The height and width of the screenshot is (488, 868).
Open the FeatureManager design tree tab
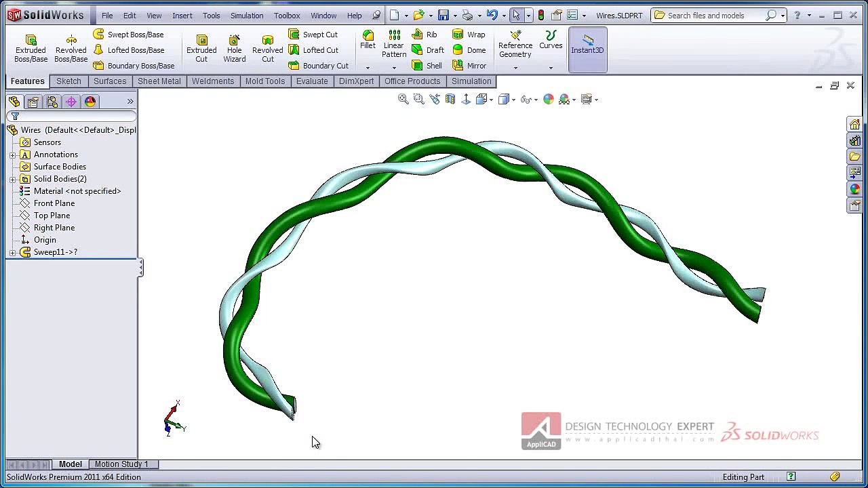tap(14, 102)
